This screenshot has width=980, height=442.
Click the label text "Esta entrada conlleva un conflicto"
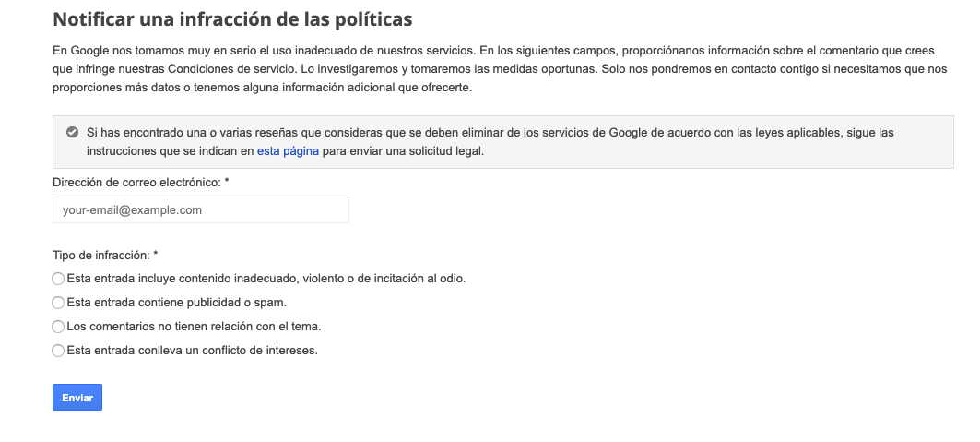click(x=192, y=351)
